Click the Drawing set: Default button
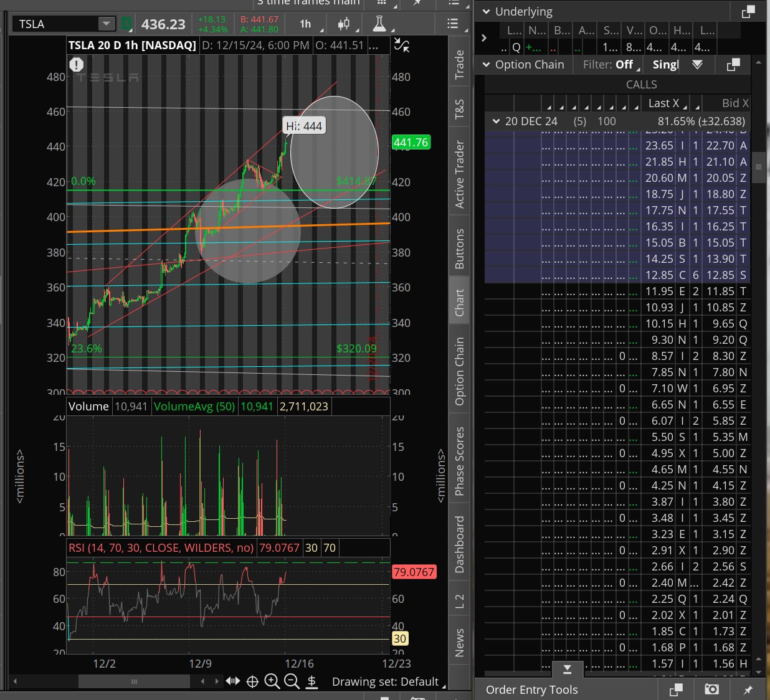This screenshot has height=700, width=770. click(x=387, y=681)
